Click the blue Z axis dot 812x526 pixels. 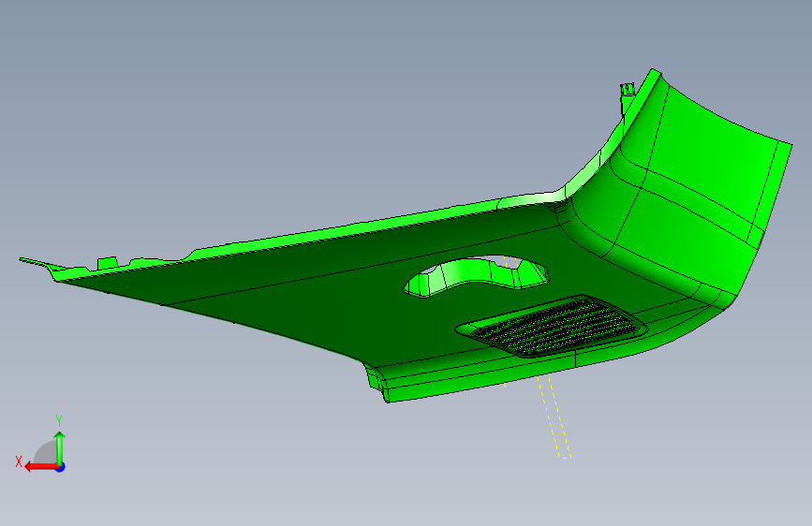pos(61,468)
